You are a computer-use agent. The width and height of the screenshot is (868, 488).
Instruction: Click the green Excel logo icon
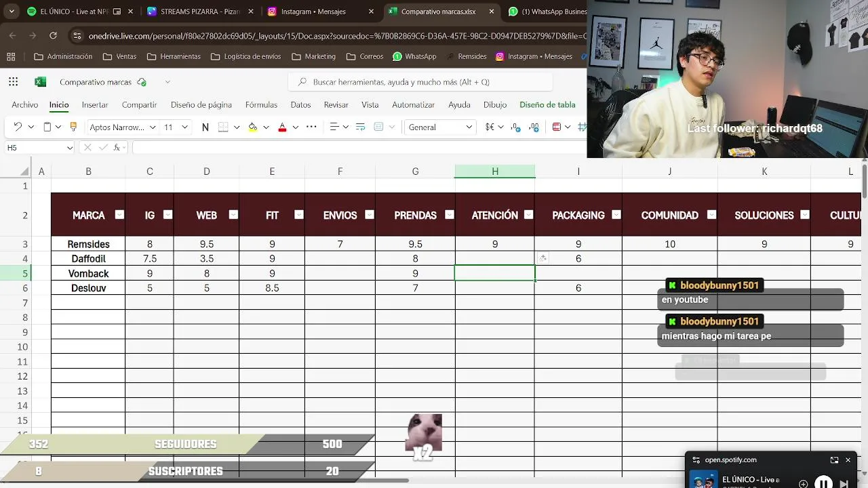coord(40,82)
